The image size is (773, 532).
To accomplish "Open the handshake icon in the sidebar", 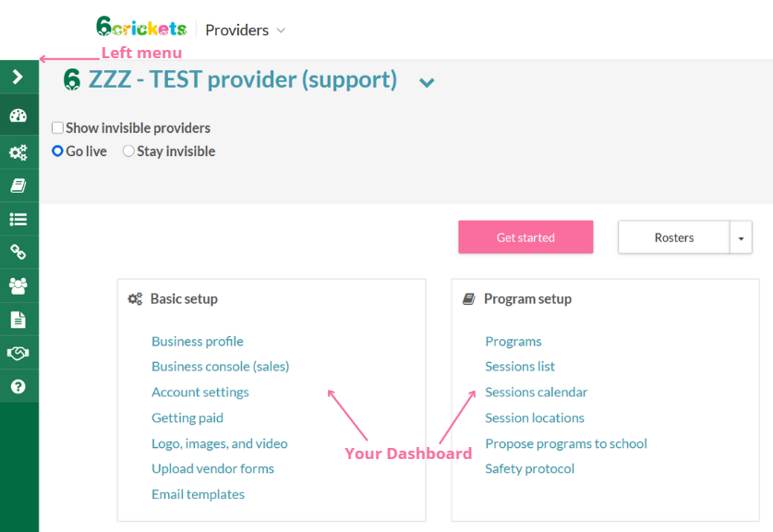I will tap(18, 353).
